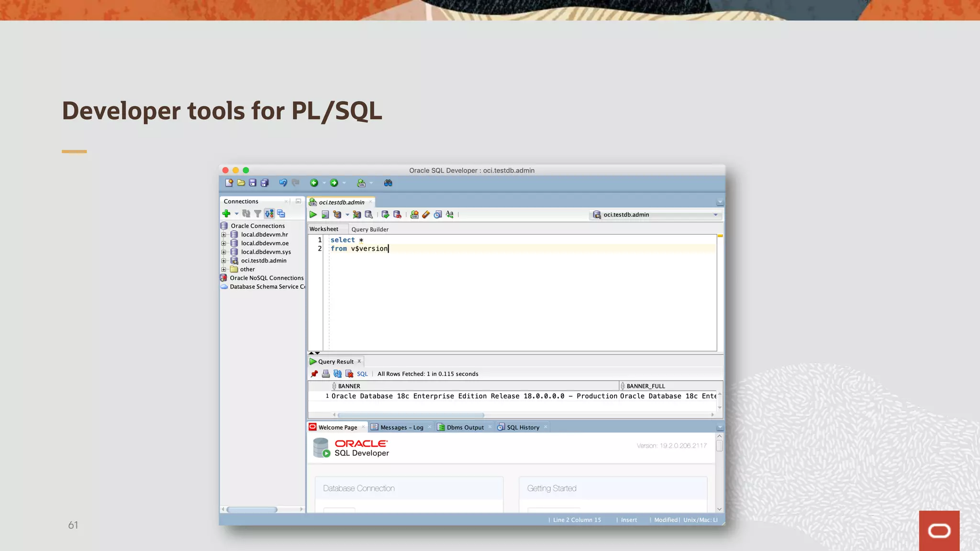This screenshot has width=980, height=551.
Task: Click Query Result horizontal scrollbar thumb
Action: point(411,415)
